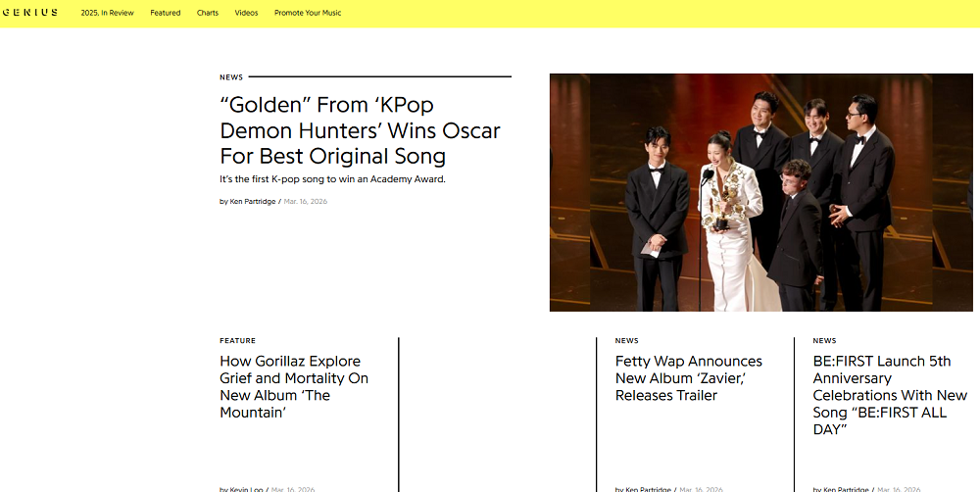
Task: Click the Oscar ceremony article photo
Action: (x=760, y=192)
